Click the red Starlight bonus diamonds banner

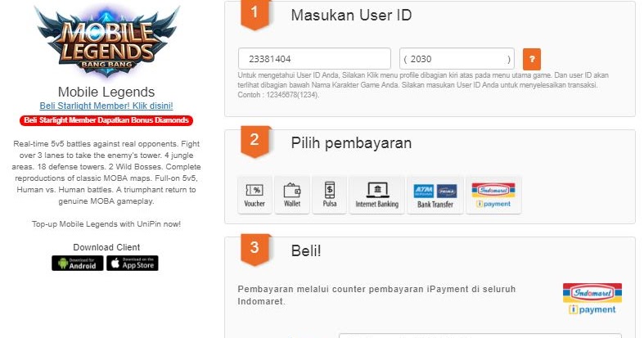(x=106, y=120)
